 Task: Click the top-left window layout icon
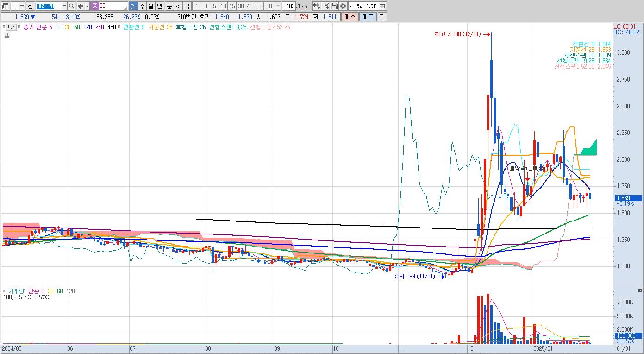click(x=6, y=6)
